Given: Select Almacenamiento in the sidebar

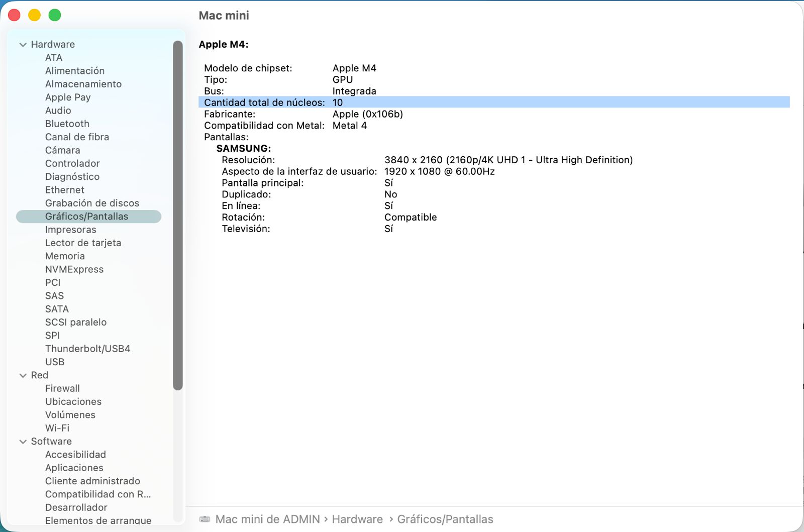Looking at the screenshot, I should (x=83, y=84).
